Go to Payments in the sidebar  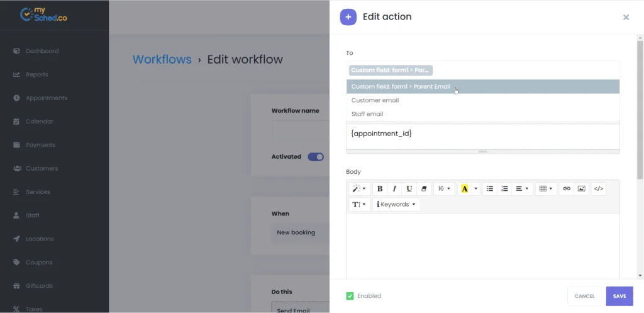40,145
